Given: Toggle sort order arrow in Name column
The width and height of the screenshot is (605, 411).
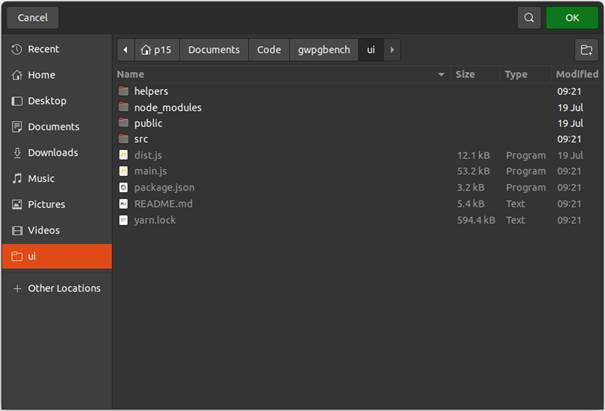Looking at the screenshot, I should coord(441,74).
